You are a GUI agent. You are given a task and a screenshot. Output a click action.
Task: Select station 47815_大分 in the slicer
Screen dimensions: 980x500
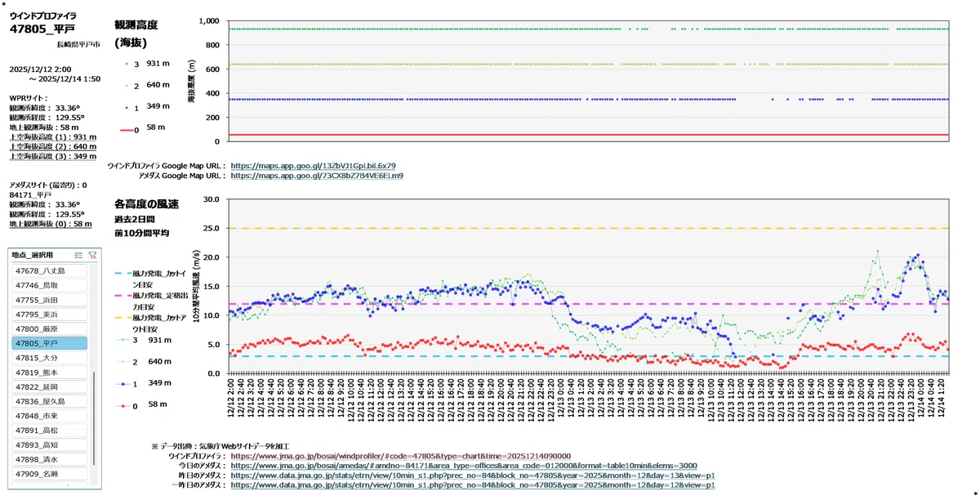[49, 358]
